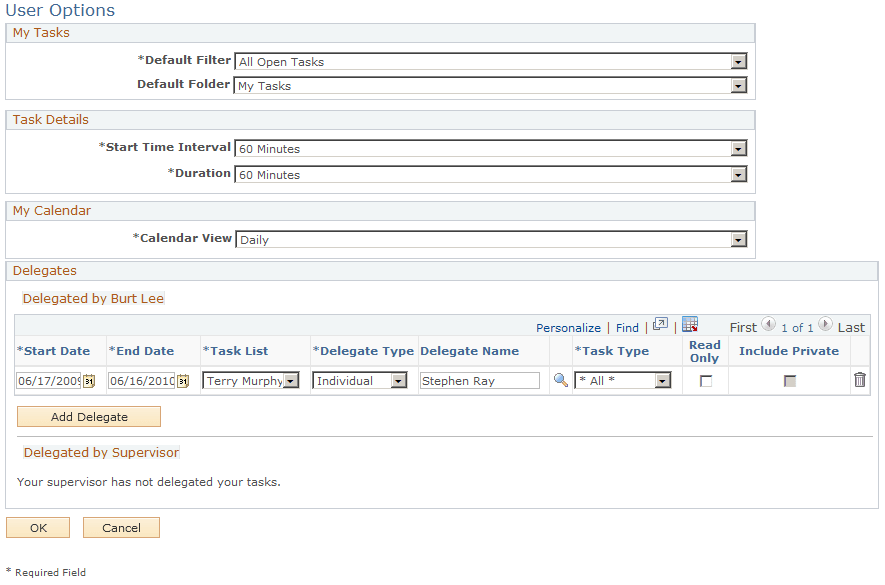Open the End Date calendar picker
Image resolution: width=885 pixels, height=585 pixels.
click(x=183, y=381)
